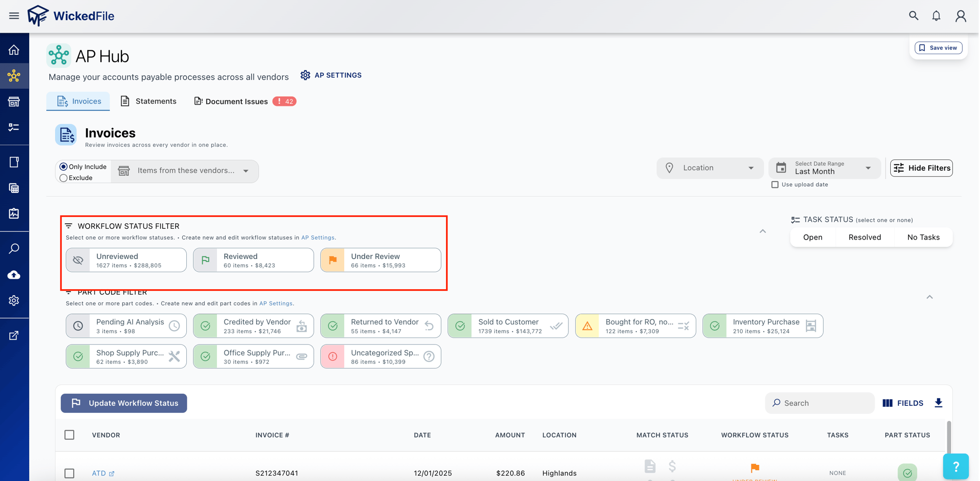980x481 pixels.
Task: Open the Select Date Range dropdown
Action: coord(824,168)
